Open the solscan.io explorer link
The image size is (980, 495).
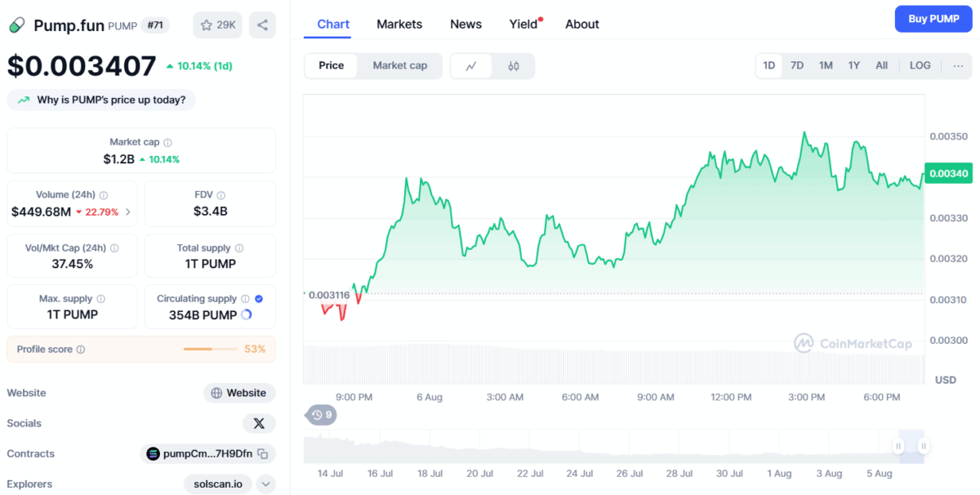(218, 484)
